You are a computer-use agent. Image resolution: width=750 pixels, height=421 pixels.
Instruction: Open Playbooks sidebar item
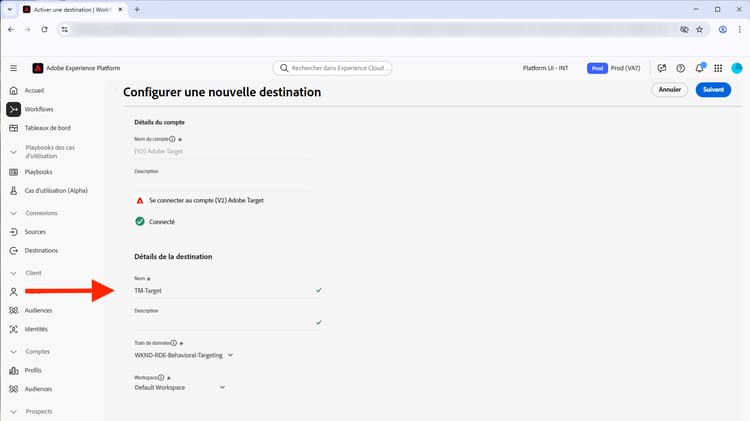click(x=38, y=172)
